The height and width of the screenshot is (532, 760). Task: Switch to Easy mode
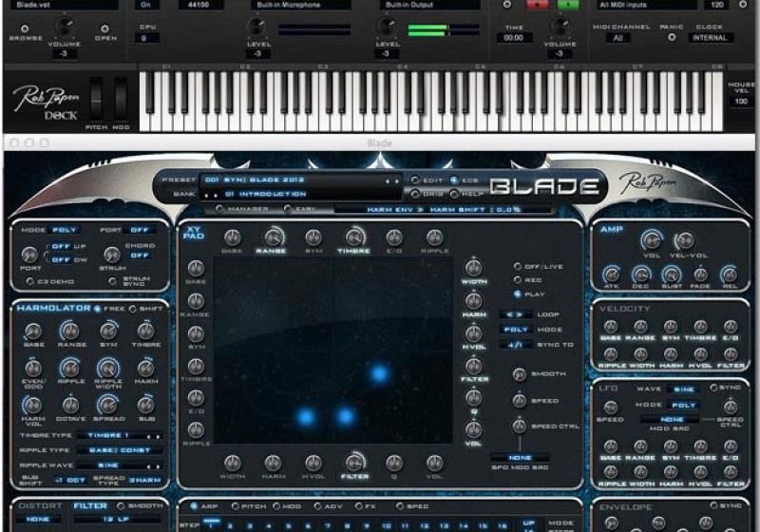click(288, 208)
